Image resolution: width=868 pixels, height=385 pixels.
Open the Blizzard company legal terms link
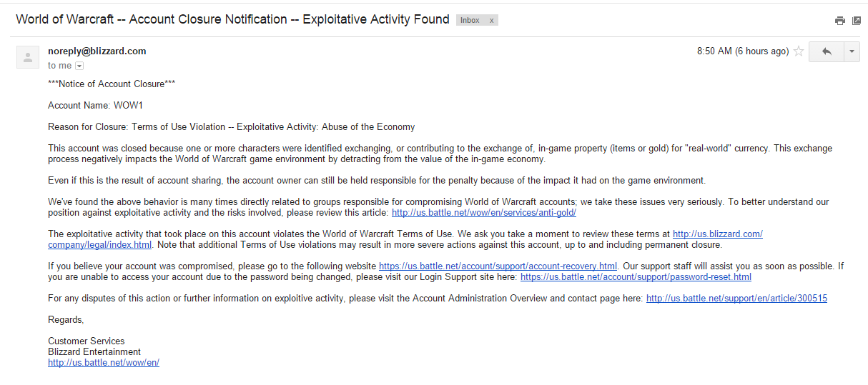[x=717, y=234]
